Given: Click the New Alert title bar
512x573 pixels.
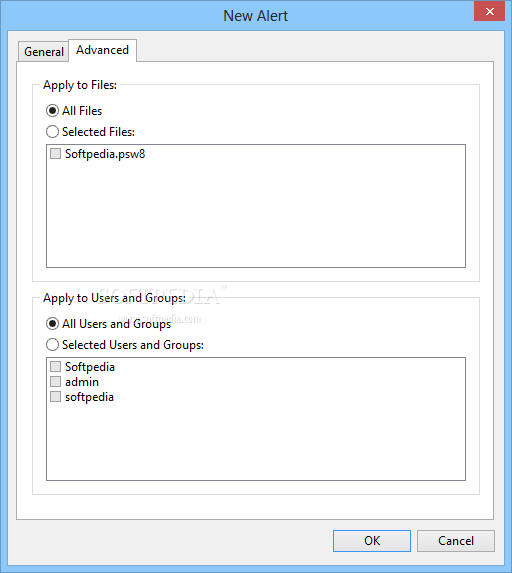Looking at the screenshot, I should click(255, 16).
